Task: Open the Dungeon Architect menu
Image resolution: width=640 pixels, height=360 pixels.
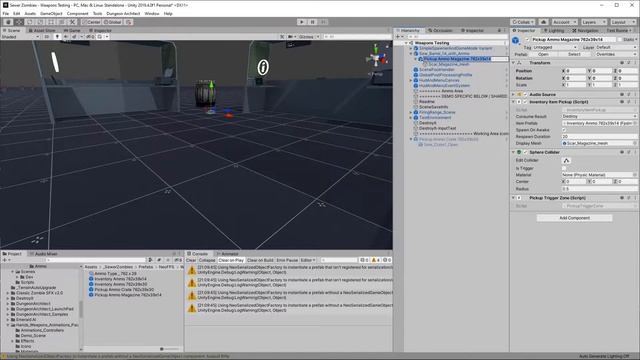Action: click(x=123, y=13)
